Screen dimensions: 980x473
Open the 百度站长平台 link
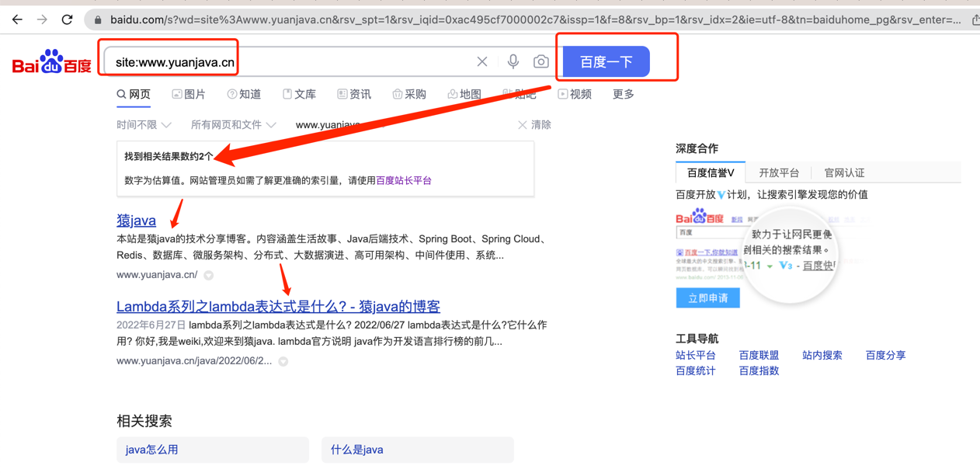[x=404, y=180]
